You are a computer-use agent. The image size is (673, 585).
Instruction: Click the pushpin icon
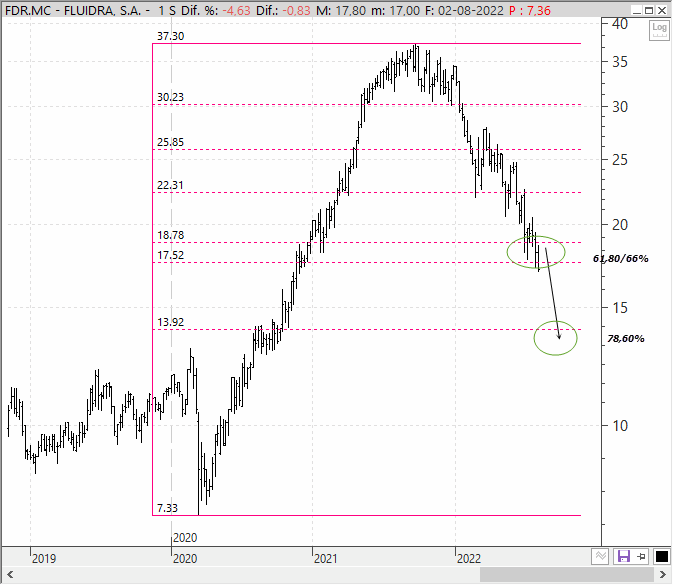pos(642,557)
